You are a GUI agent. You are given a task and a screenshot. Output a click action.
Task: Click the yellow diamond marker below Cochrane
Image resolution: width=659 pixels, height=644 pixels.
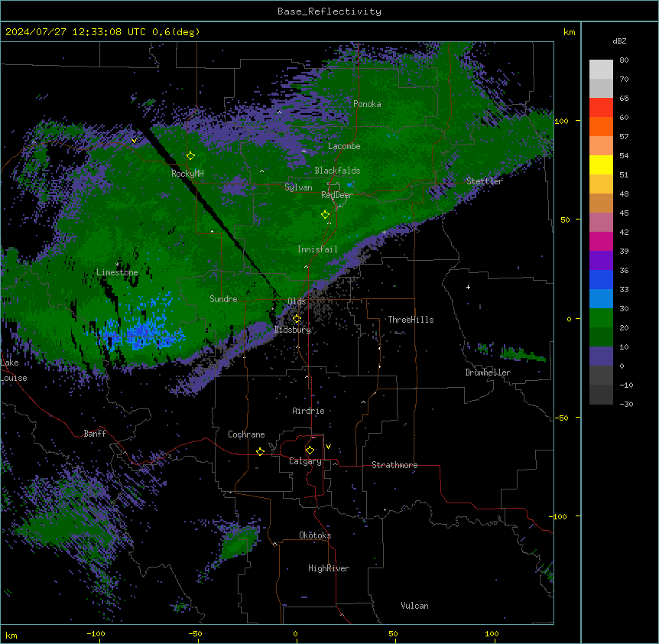point(260,451)
